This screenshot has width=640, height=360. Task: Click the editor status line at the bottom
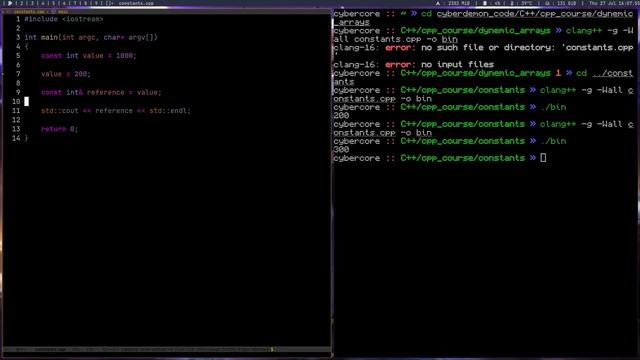pos(167,349)
